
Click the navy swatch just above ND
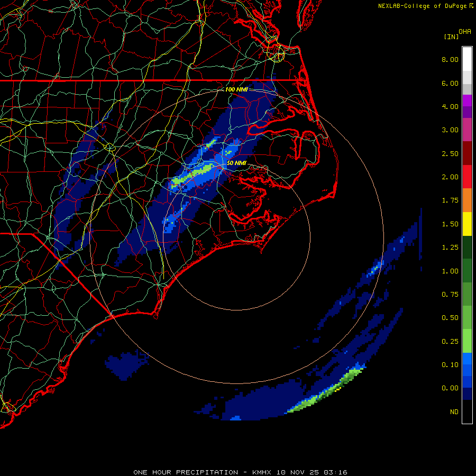[467, 393]
